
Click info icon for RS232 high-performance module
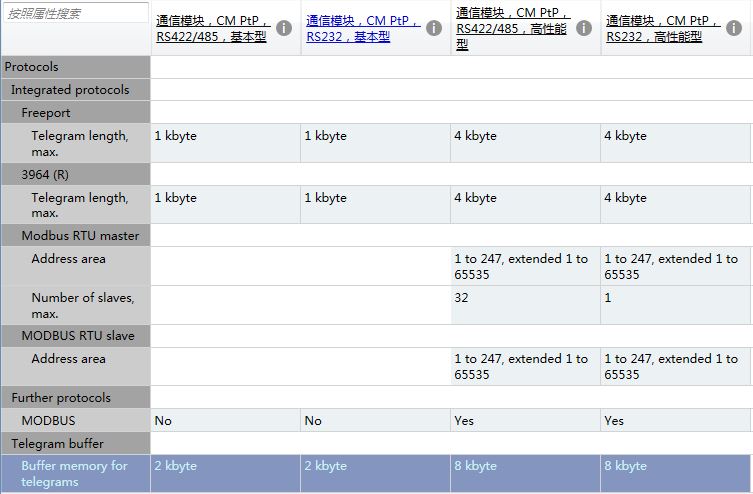tap(734, 28)
